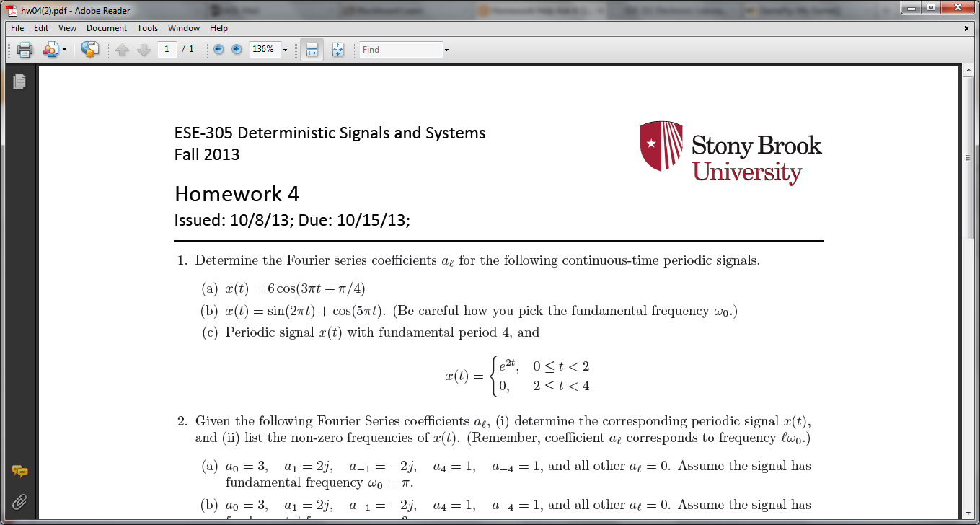The height and width of the screenshot is (525, 980).
Task: Toggle the Fit Page view mode
Action: [339, 50]
